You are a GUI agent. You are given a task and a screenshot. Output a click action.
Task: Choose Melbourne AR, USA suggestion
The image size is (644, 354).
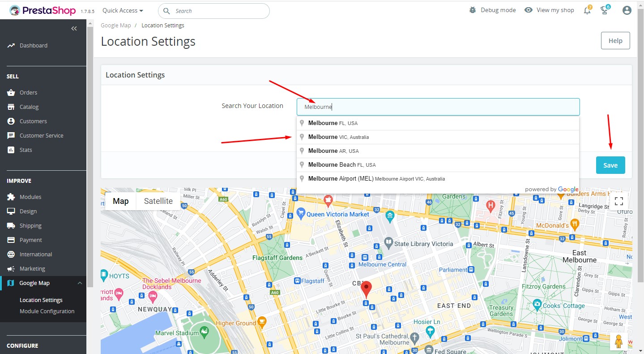(x=438, y=151)
